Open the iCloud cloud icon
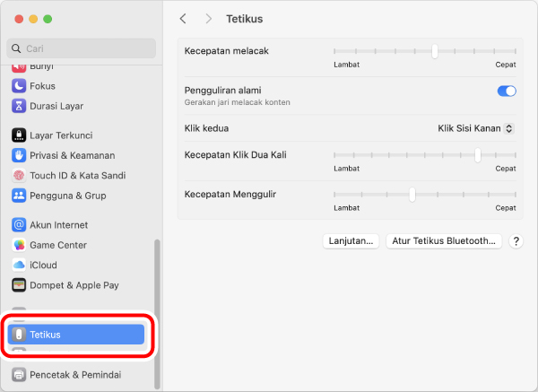The height and width of the screenshot is (392, 538). (19, 265)
